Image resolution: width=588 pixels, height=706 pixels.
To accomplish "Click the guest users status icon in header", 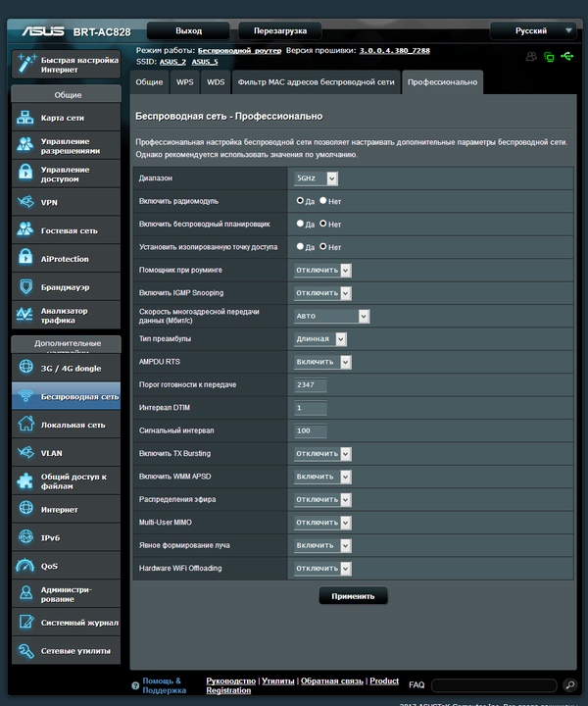I will click(x=531, y=57).
